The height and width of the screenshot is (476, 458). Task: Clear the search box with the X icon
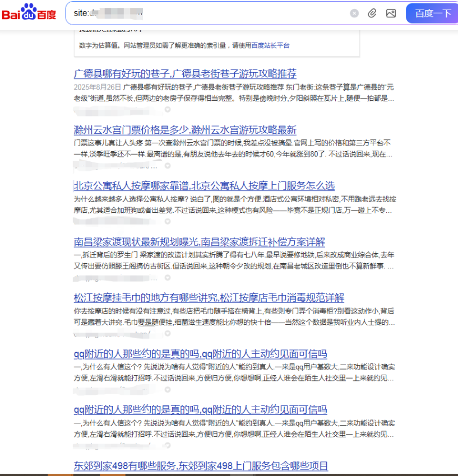(x=354, y=13)
